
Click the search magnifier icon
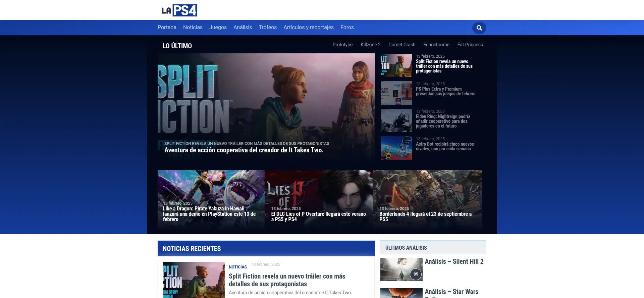[x=479, y=28]
